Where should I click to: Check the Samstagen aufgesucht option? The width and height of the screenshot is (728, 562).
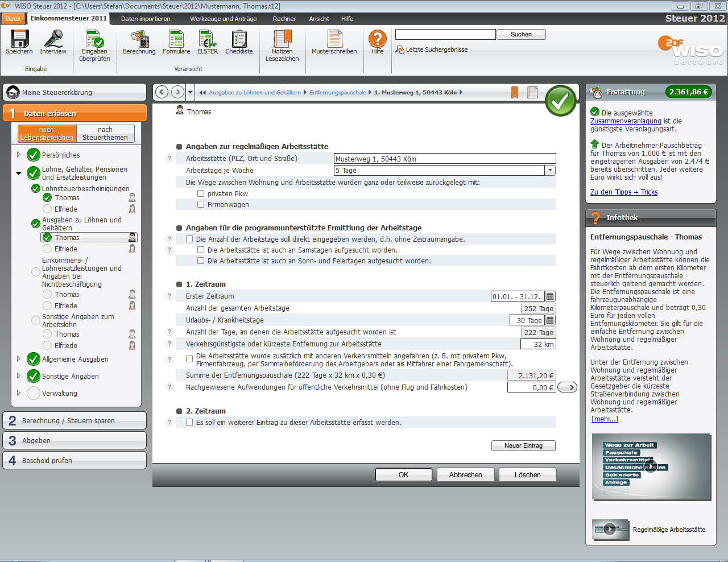[201, 250]
